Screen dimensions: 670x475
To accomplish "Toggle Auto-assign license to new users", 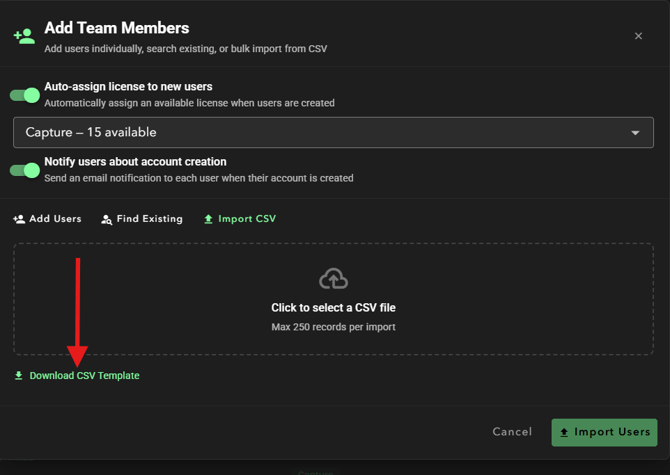I will click(25, 95).
